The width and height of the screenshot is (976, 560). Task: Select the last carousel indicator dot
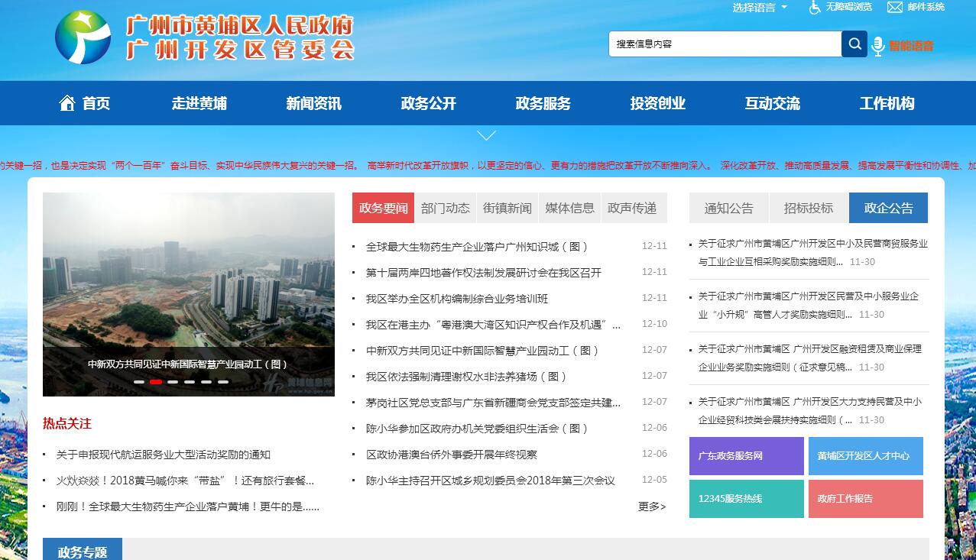point(223,381)
